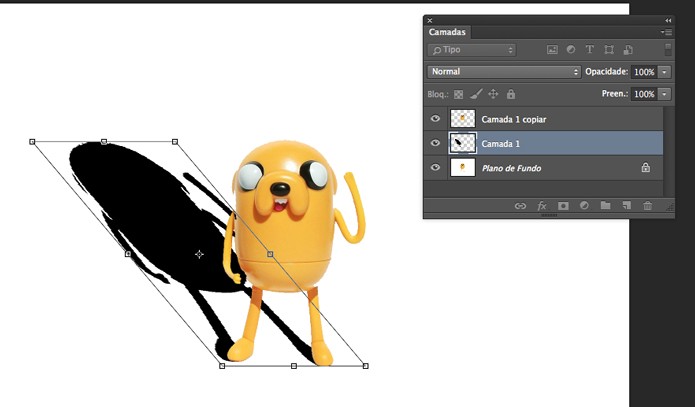The image size is (695, 407).
Task: Filter layers by adjustment layer icon
Action: pyautogui.click(x=571, y=50)
